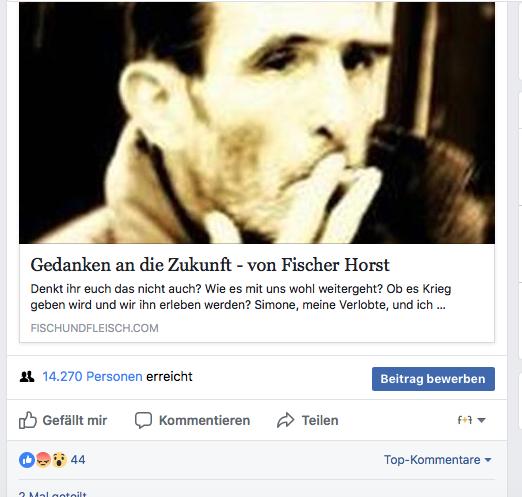The width and height of the screenshot is (522, 497).
Task: Expand the Top-Kommentare sorting dropdown
Action: tap(438, 460)
